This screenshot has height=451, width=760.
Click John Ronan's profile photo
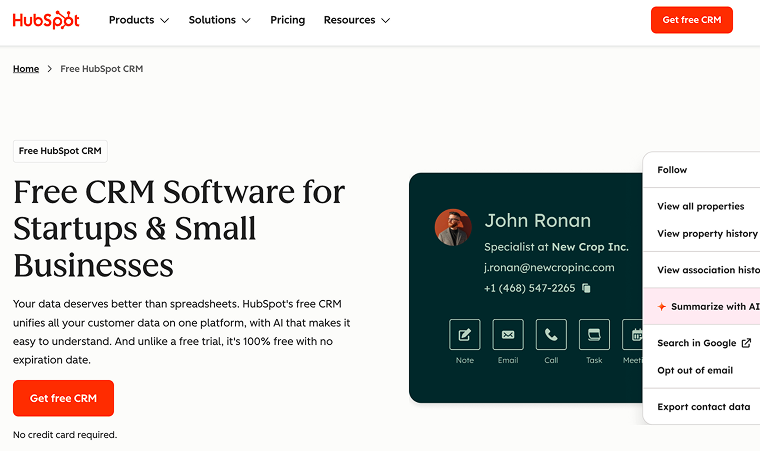pos(453,227)
